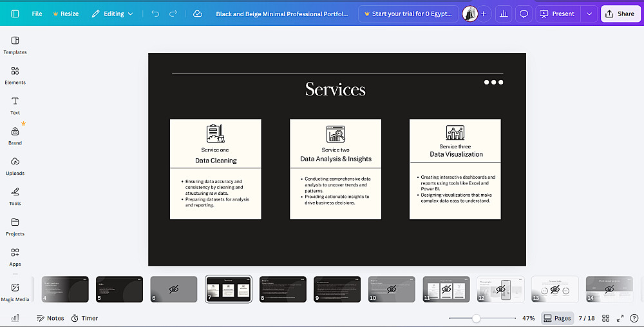Toggle the Pages thumbnail strip
This screenshot has height=327, width=644.
tap(557, 318)
